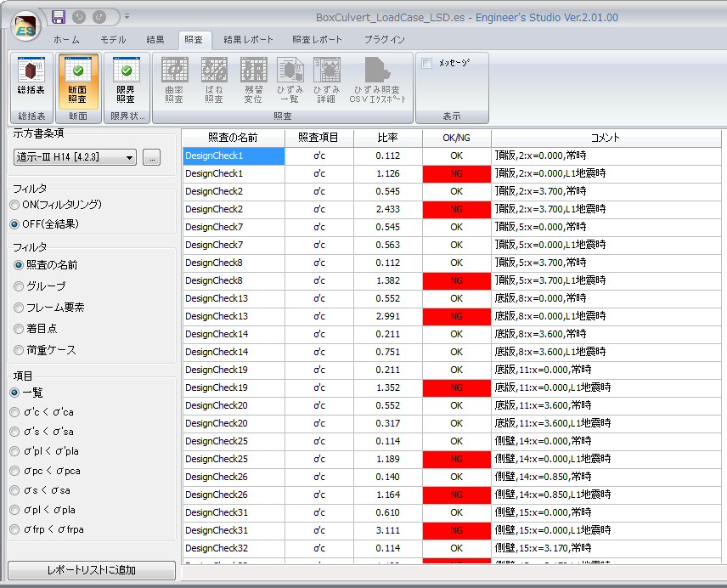Click the Save icon in quick access toolbar
Screen dimensions: 727x588
point(59,17)
